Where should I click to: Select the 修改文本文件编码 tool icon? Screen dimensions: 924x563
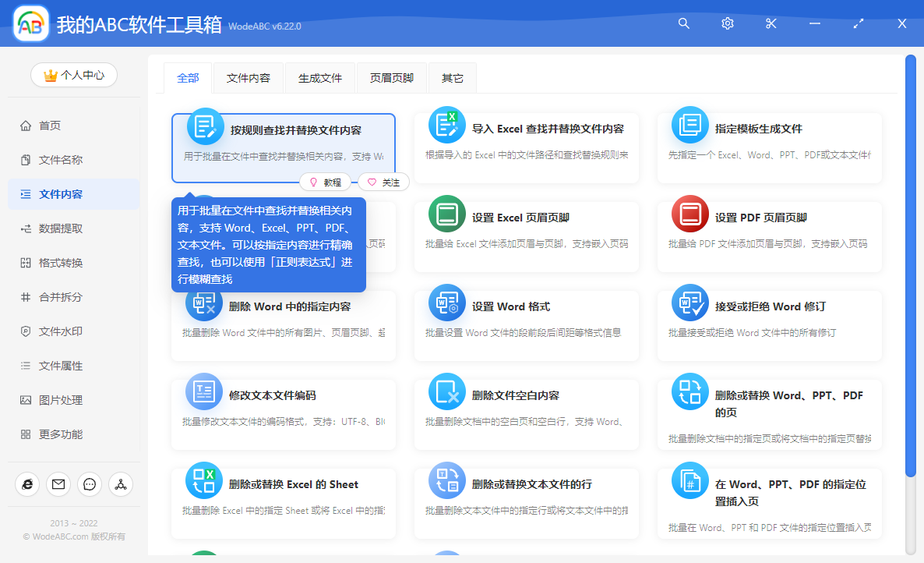tap(203, 391)
